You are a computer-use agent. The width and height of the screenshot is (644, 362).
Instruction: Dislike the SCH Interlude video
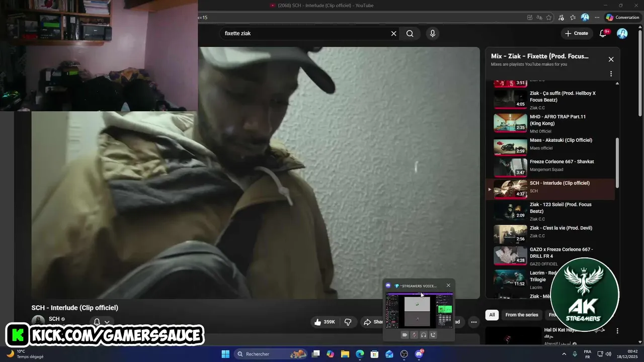[x=348, y=322]
